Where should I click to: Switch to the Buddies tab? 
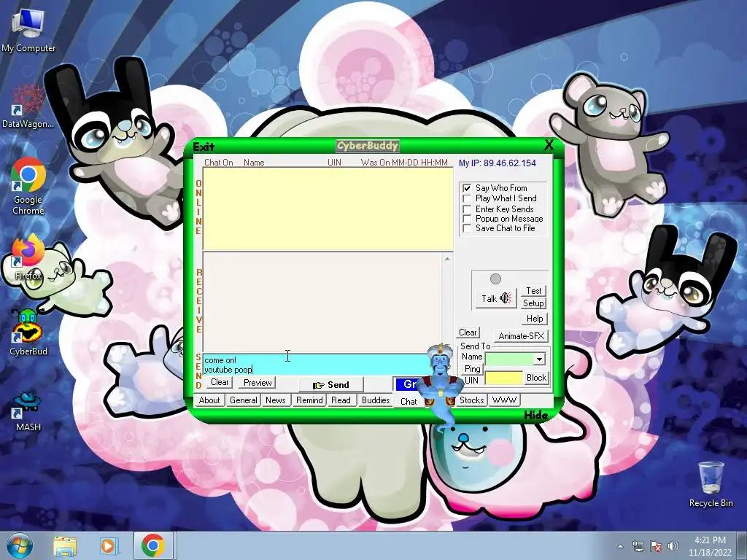(x=376, y=400)
